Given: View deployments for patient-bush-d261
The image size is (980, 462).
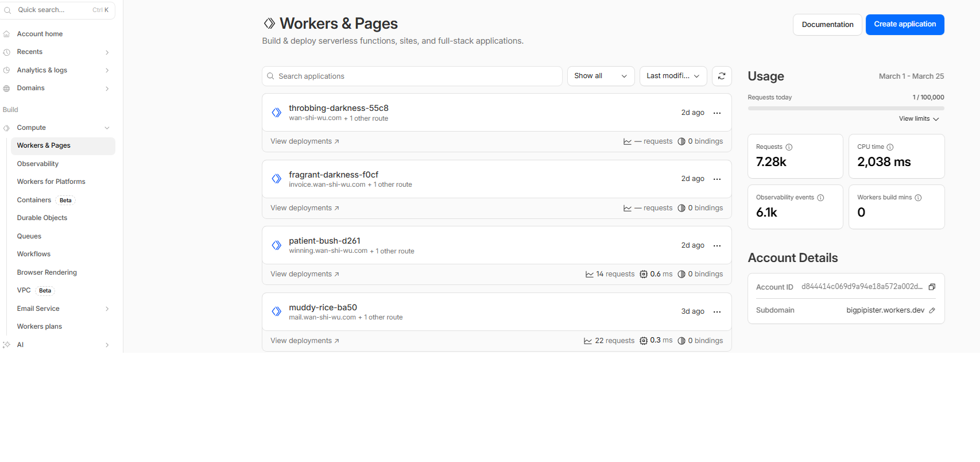Looking at the screenshot, I should pos(305,274).
